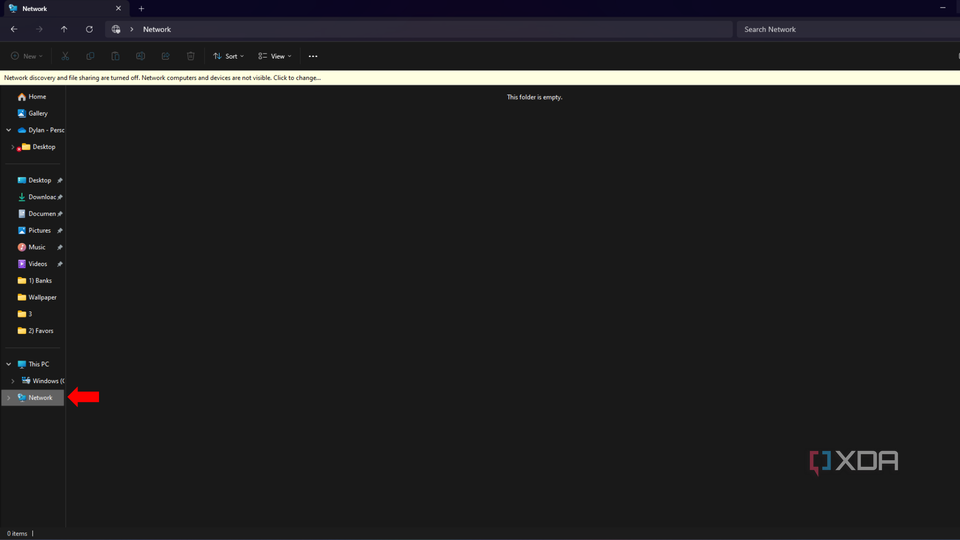This screenshot has width=960, height=540.
Task: Click the pin icon beside Videos
Action: click(60, 264)
